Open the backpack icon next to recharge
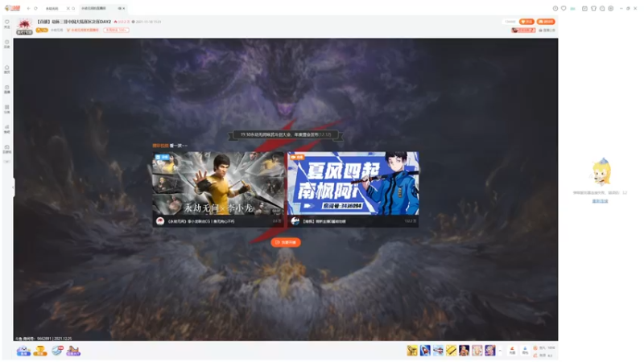 click(525, 351)
